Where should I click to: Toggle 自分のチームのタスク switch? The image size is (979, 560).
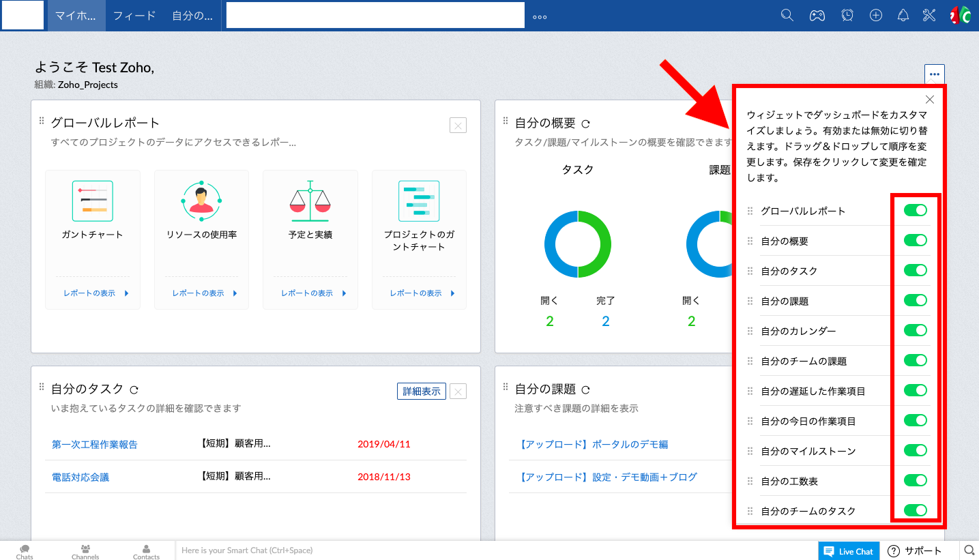pos(916,510)
